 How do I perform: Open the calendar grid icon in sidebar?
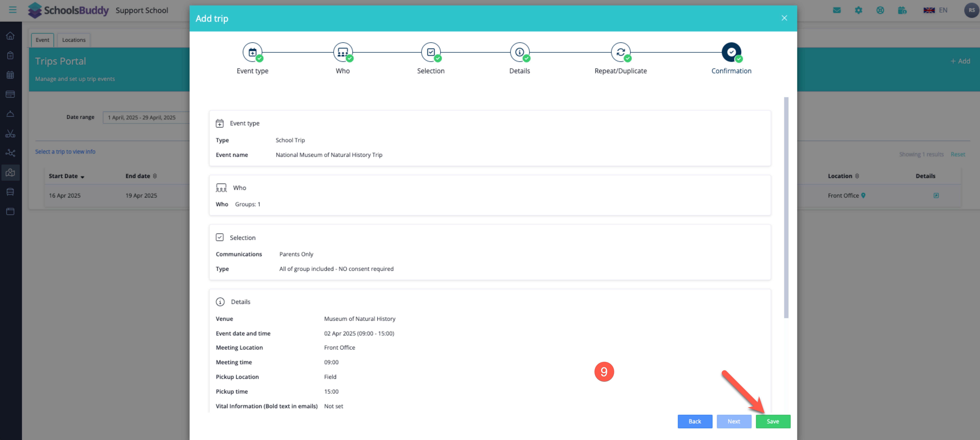pyautogui.click(x=10, y=75)
